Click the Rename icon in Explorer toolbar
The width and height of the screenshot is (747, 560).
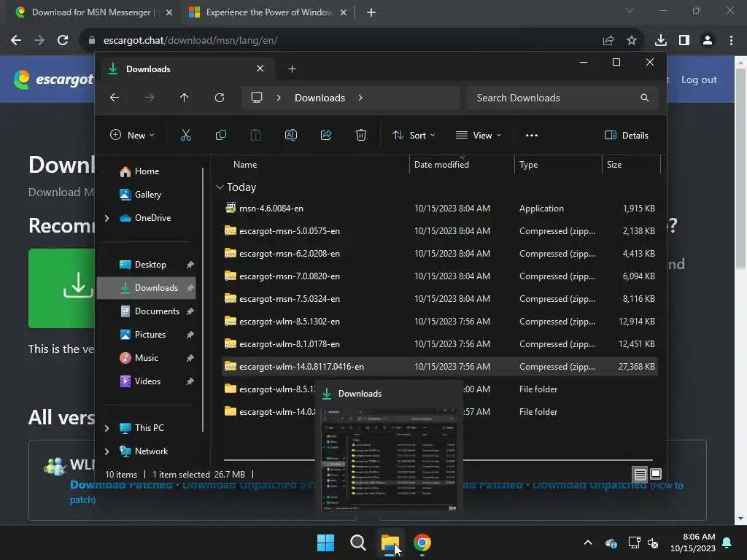pyautogui.click(x=291, y=135)
